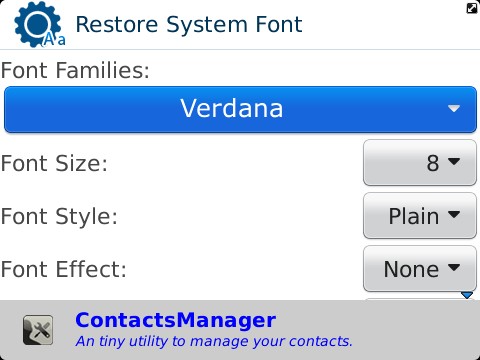Open the ContactsManager ad link
Screen dimensions: 480x360
pos(176,320)
